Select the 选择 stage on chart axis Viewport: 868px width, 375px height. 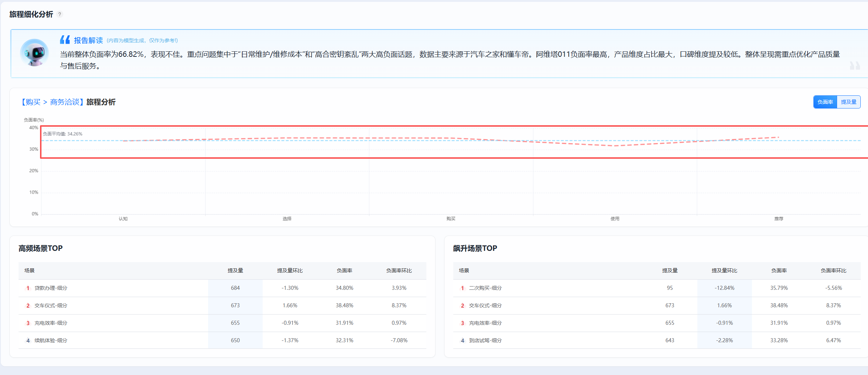[287, 219]
